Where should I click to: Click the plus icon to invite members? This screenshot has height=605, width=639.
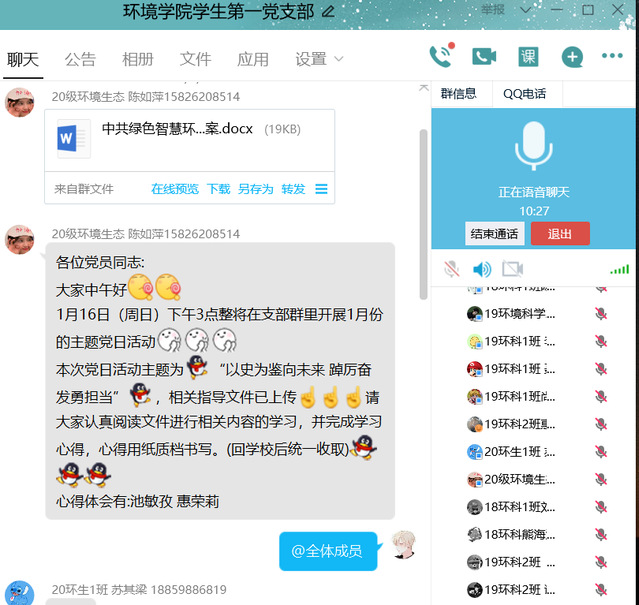(x=572, y=57)
